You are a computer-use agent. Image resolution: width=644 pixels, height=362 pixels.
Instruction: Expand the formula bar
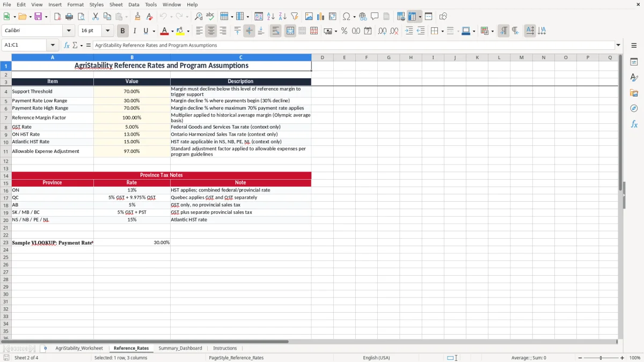click(618, 45)
